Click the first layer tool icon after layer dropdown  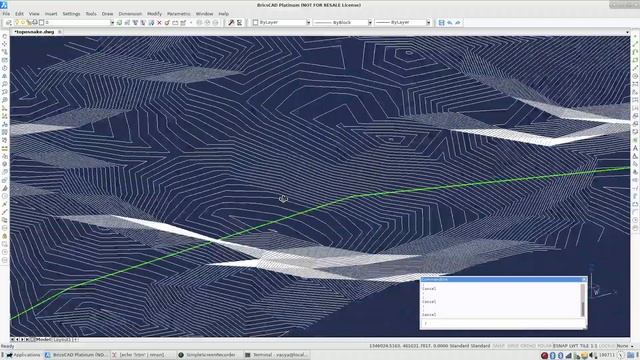(x=119, y=22)
